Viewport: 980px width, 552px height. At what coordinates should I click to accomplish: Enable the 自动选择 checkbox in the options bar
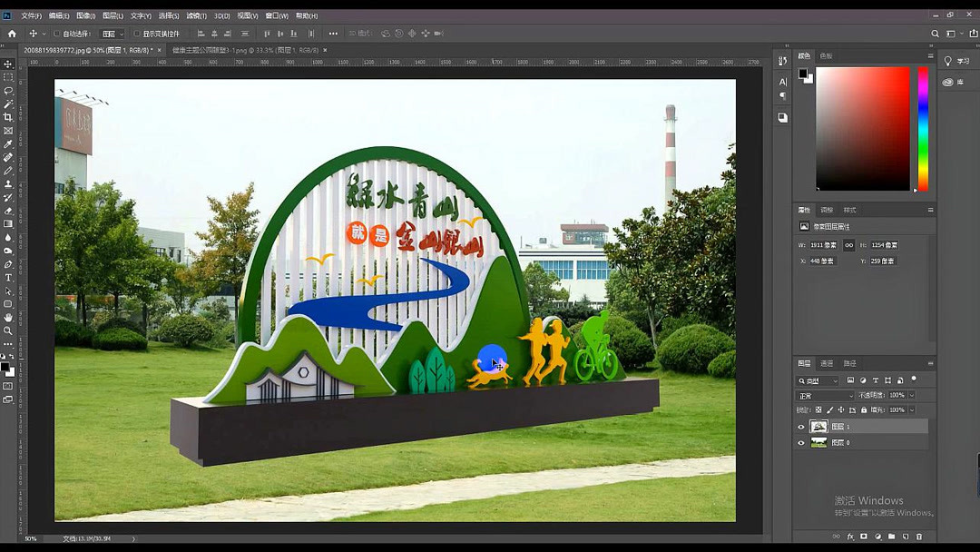55,33
